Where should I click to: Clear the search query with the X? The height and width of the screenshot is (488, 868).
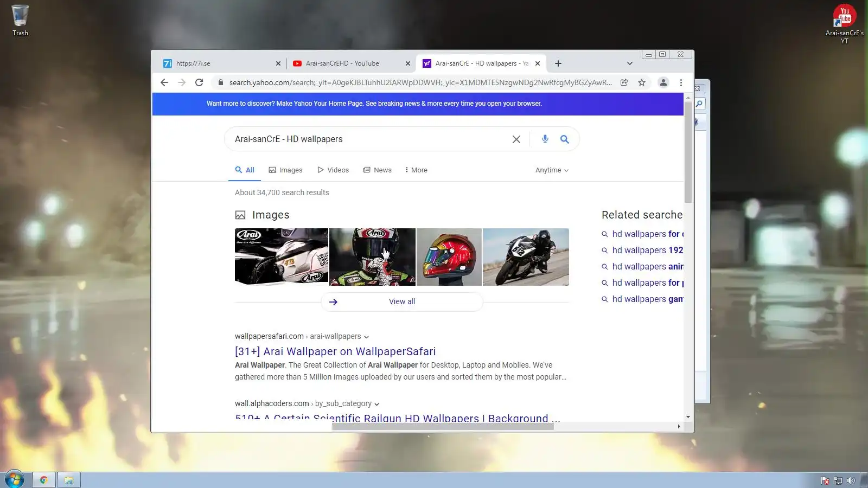click(x=516, y=139)
